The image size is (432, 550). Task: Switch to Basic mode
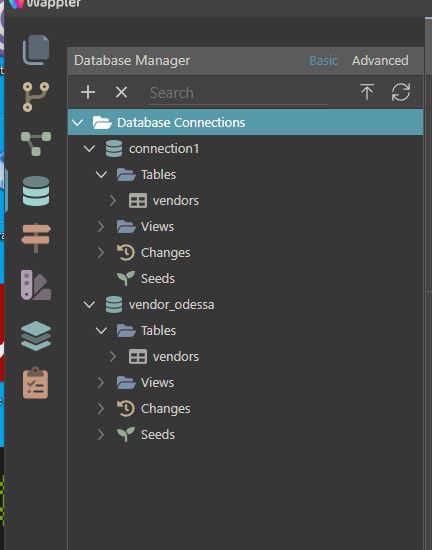tap(323, 61)
